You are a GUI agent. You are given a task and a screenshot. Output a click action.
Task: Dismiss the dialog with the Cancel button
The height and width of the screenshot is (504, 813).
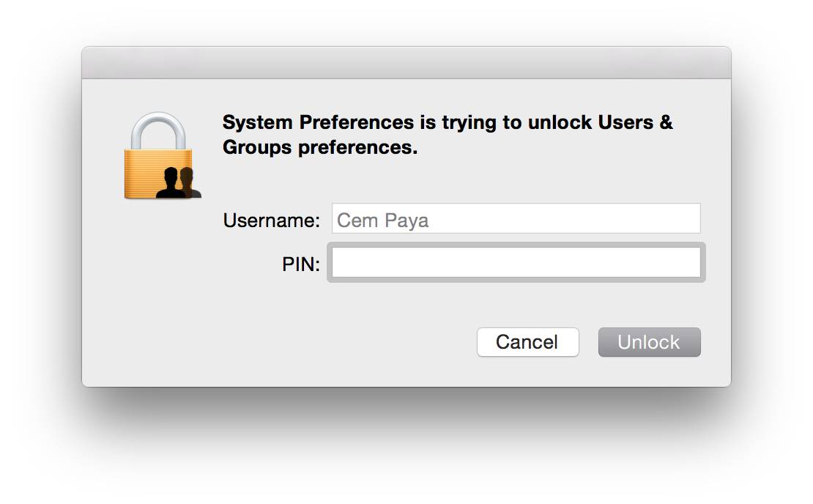coord(527,342)
